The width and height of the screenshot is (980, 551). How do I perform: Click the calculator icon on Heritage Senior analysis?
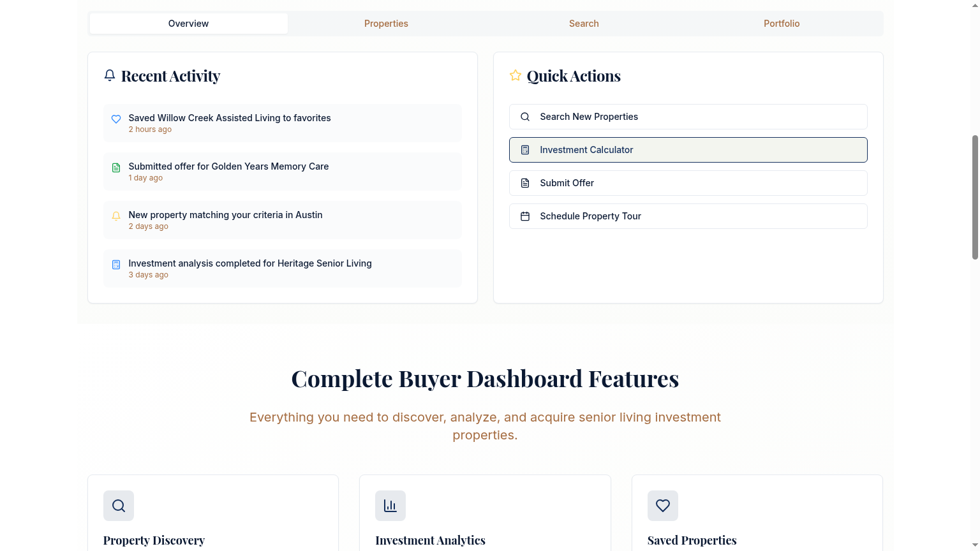pyautogui.click(x=116, y=265)
